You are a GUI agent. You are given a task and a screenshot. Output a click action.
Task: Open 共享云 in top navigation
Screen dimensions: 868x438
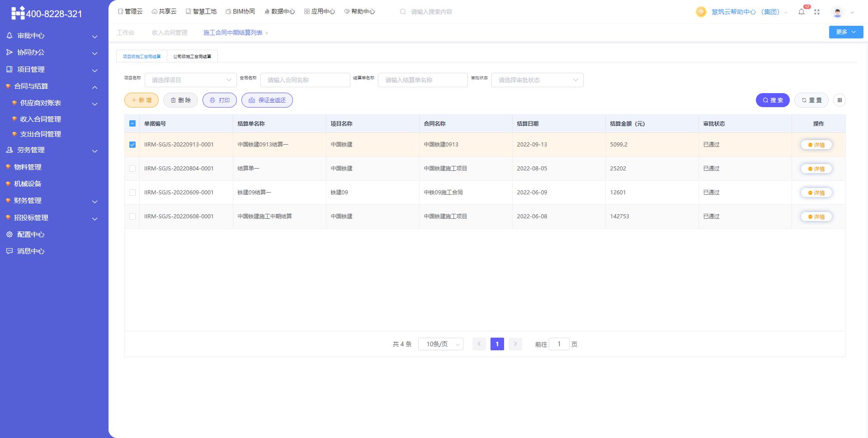[164, 11]
